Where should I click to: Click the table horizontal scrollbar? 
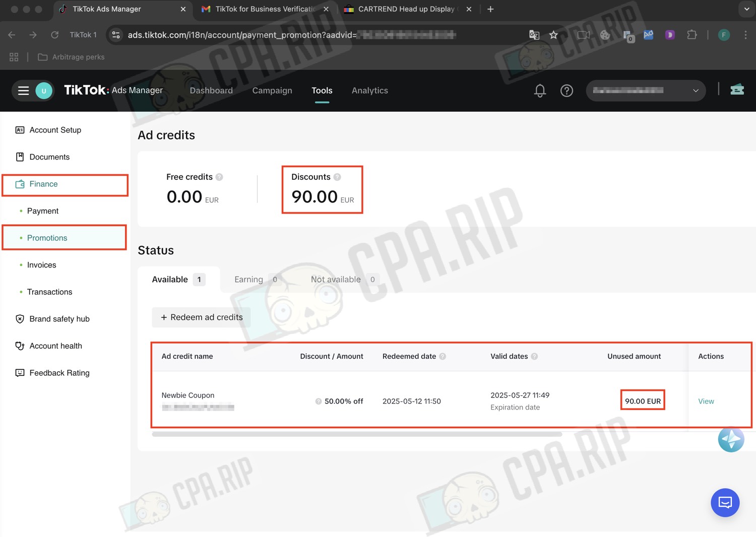coord(357,434)
